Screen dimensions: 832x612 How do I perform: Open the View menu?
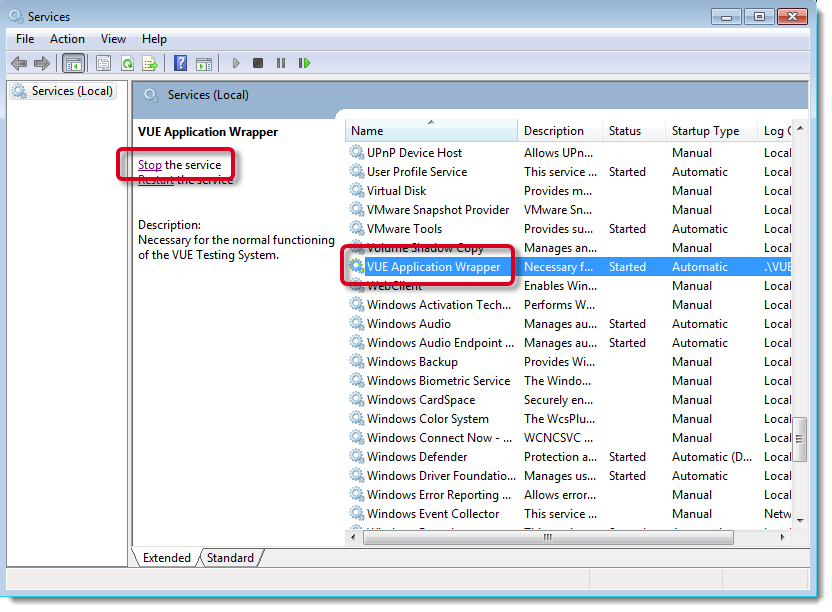pyautogui.click(x=114, y=39)
